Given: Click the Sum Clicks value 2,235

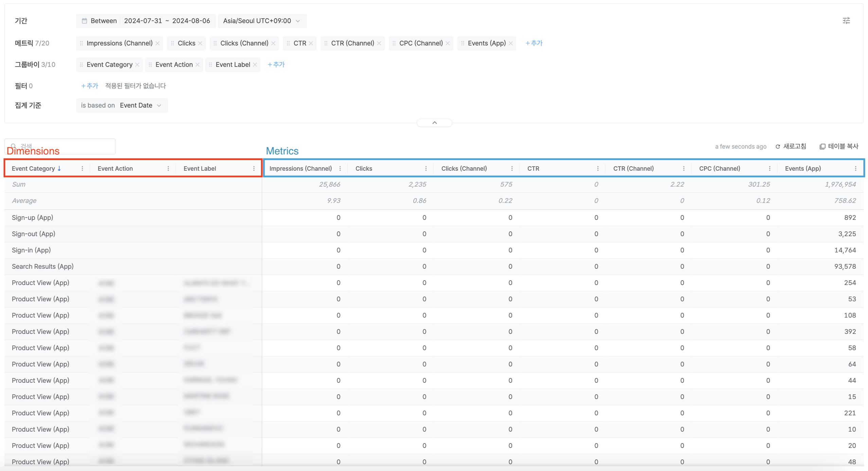Looking at the screenshot, I should coord(417,185).
